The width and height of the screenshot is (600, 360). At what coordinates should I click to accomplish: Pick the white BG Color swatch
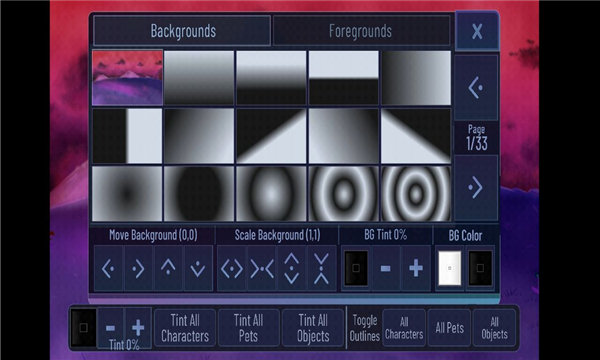point(450,269)
